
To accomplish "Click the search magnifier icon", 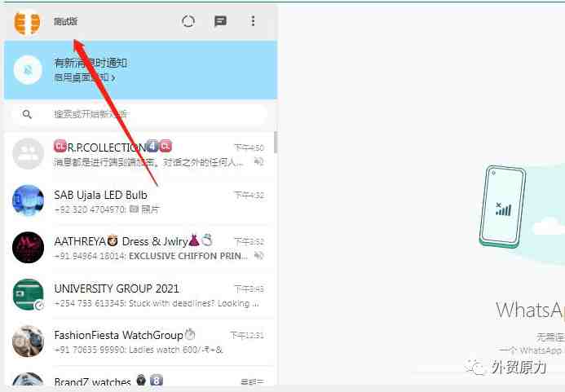I will click(27, 115).
